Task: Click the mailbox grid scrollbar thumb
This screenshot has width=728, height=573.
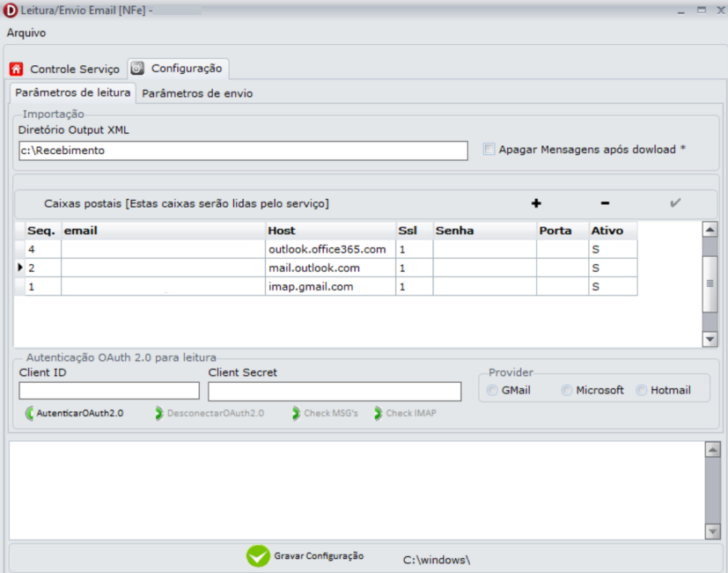Action: click(710, 283)
